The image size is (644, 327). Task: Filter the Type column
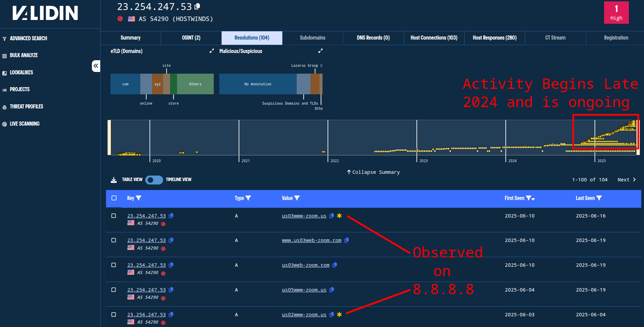tap(248, 198)
